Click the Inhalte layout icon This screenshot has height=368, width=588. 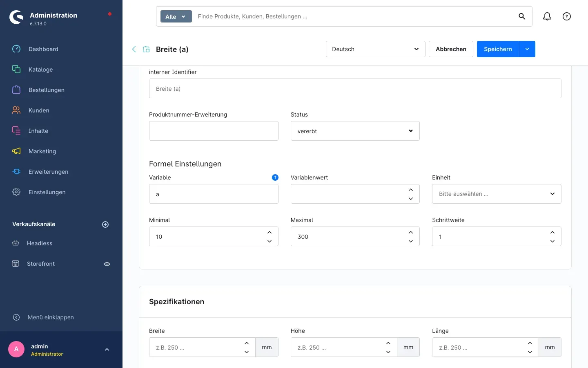point(16,131)
